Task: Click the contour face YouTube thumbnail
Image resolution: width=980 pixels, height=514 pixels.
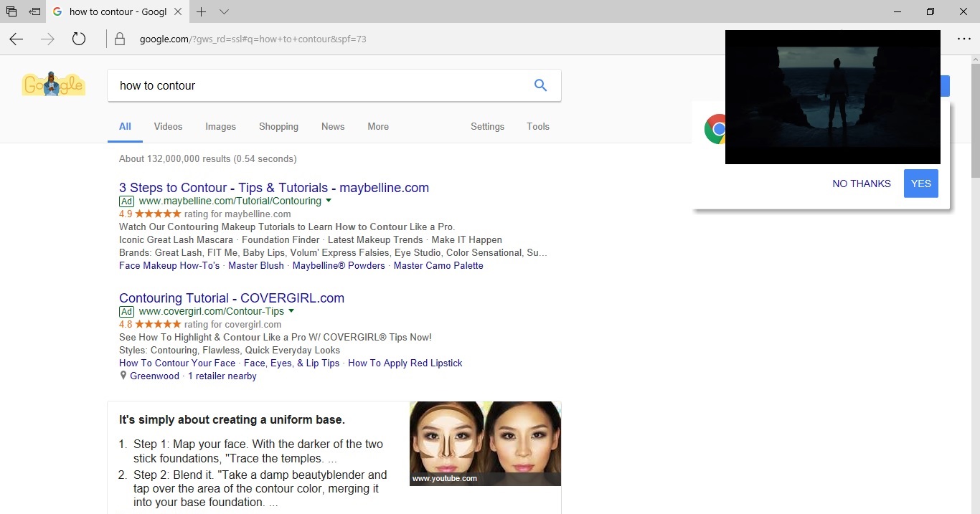Action: pos(485,443)
